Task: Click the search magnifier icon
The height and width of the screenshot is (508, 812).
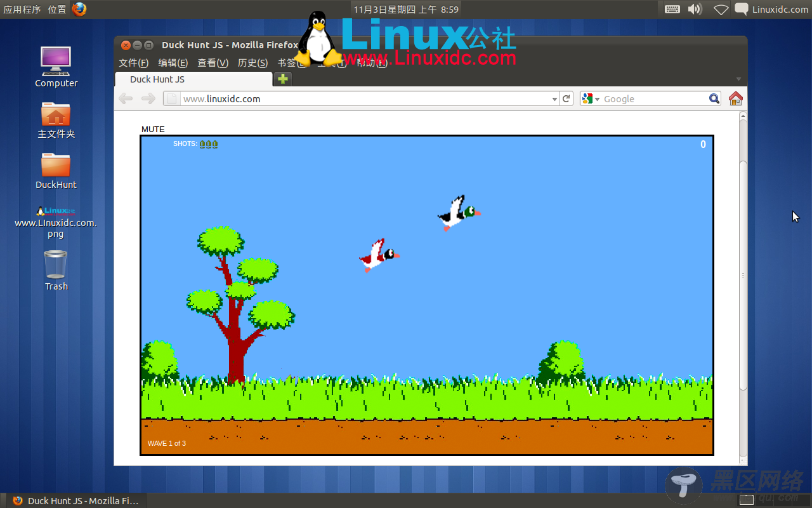Action: point(714,98)
